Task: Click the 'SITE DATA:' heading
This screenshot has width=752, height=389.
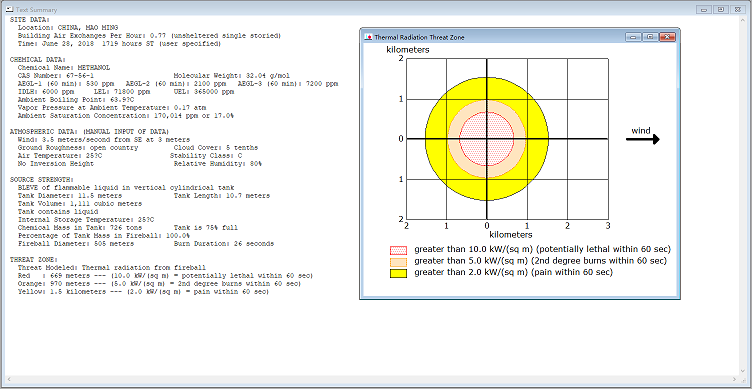Action: [29, 20]
